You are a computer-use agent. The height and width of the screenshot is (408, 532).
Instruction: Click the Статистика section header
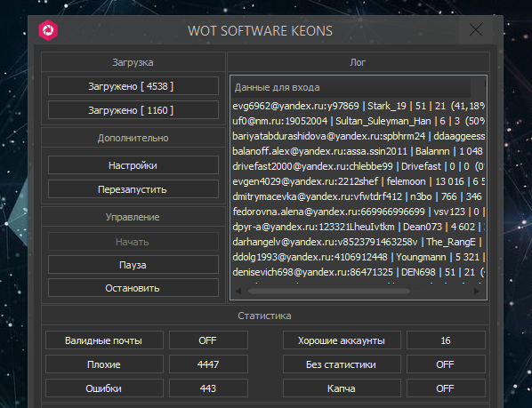pos(264,316)
